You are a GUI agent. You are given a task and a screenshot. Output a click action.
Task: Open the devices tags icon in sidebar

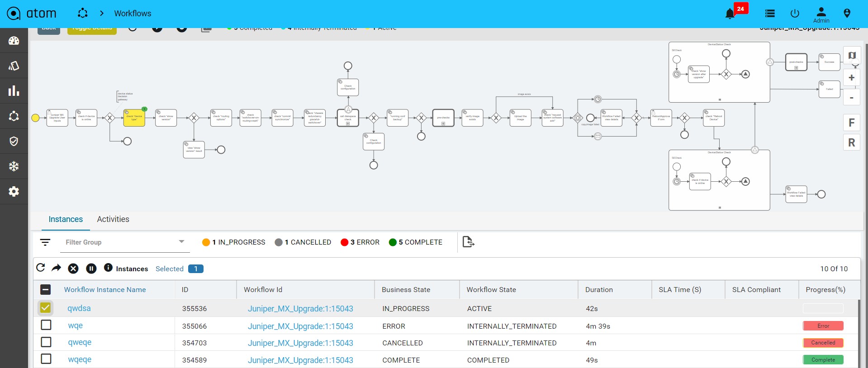tap(14, 66)
